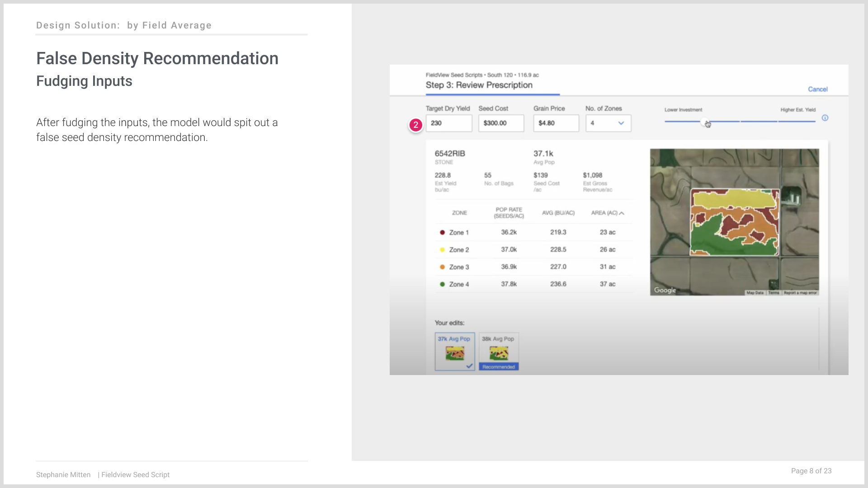Click the Google logo on the map
This screenshot has width=868, height=488.
tap(665, 290)
